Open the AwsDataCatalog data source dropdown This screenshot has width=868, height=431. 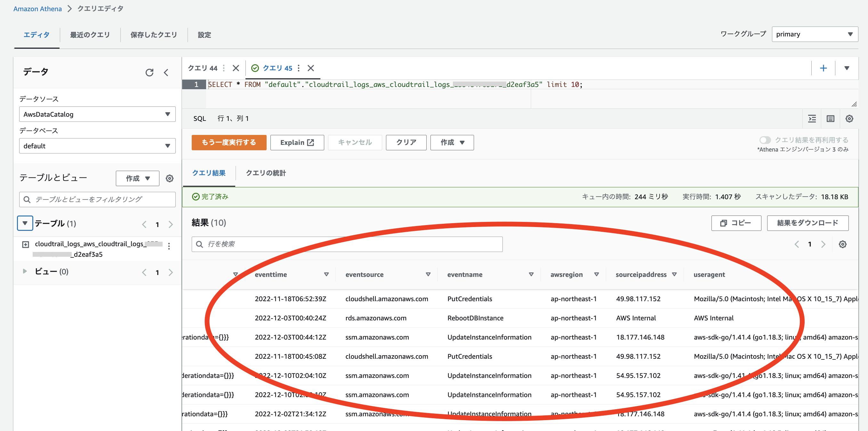(97, 114)
